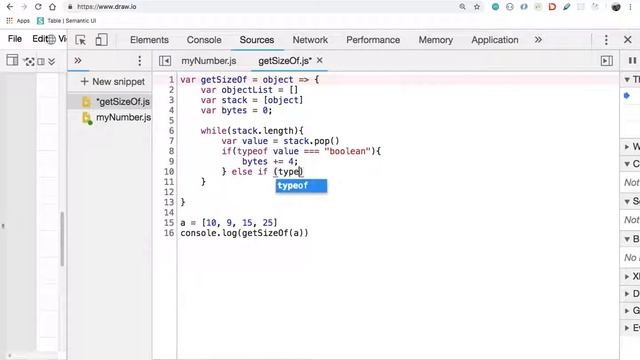Toggle device toolbar icon
This screenshot has width=640, height=360.
pos(101,40)
